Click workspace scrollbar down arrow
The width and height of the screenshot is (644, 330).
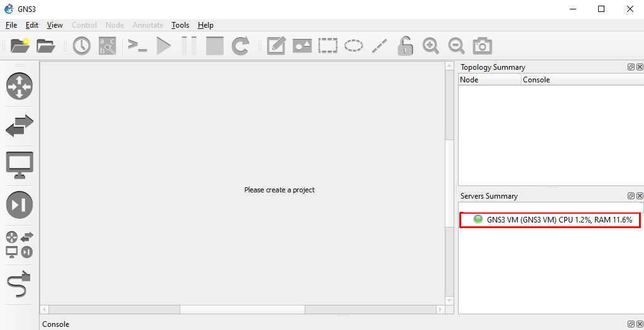coord(449,300)
